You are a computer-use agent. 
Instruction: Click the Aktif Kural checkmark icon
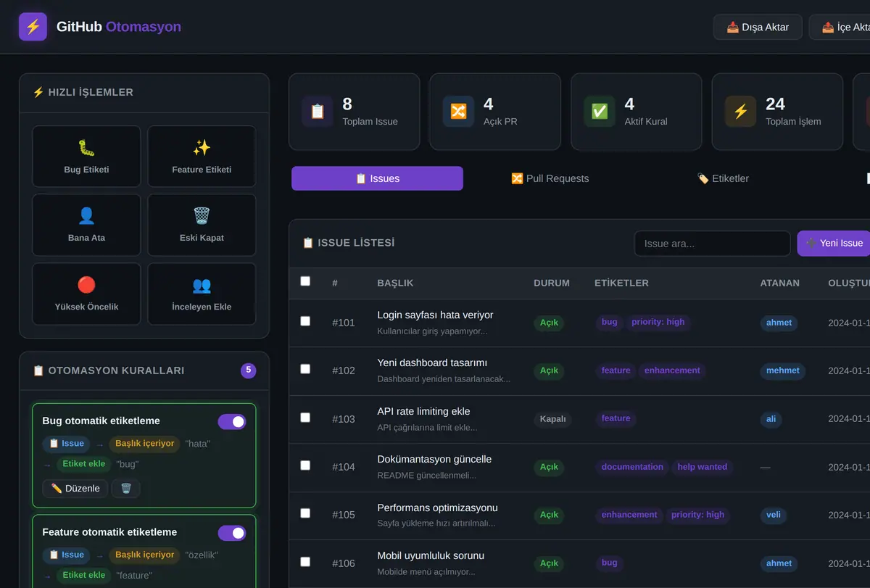[600, 112]
